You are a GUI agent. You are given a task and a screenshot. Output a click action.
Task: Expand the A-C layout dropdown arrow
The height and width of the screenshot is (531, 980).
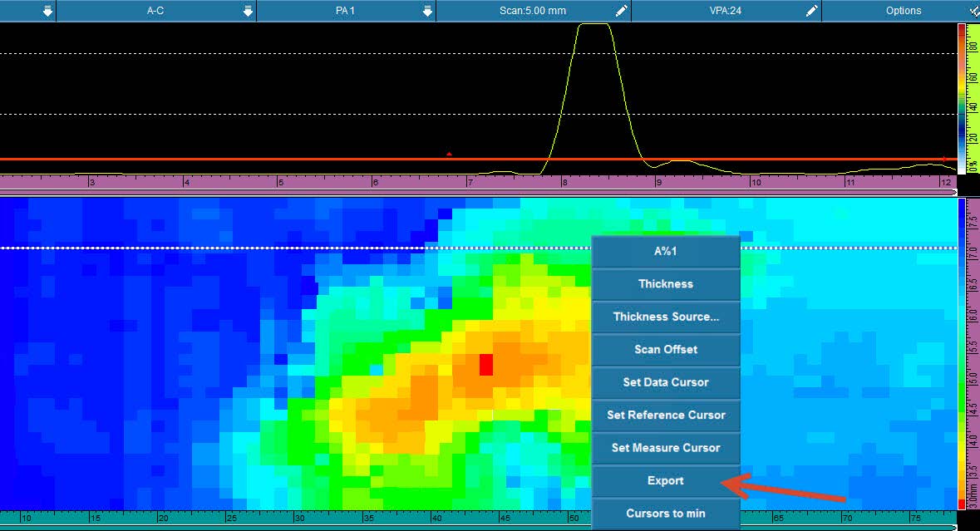tap(247, 11)
